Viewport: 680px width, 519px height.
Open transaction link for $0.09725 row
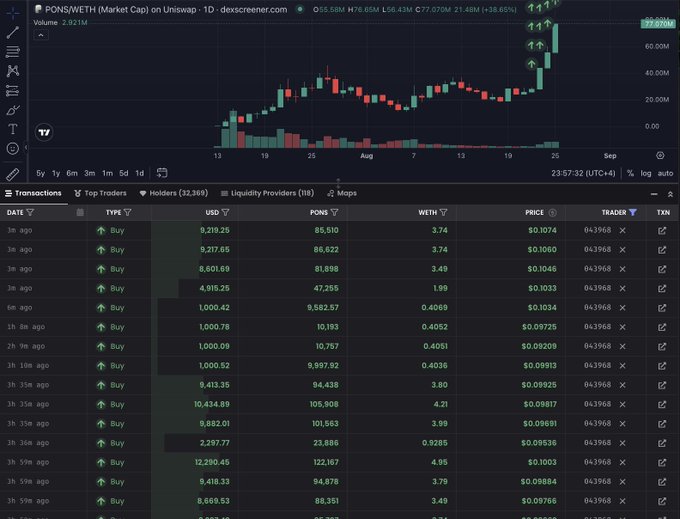[x=662, y=327]
